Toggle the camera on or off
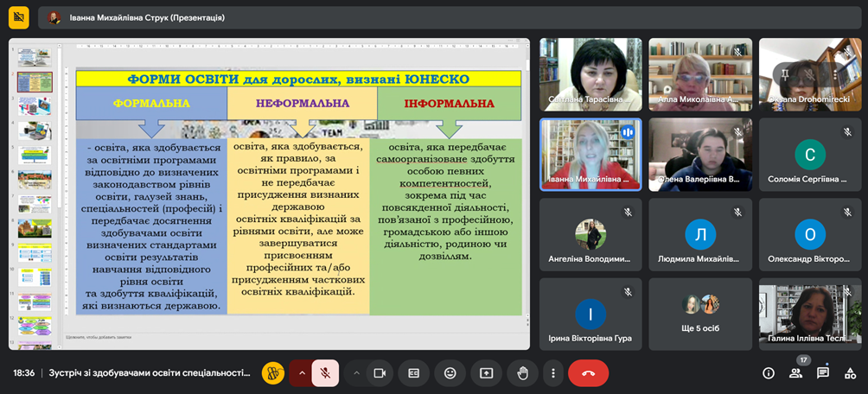The image size is (868, 394). [x=380, y=373]
